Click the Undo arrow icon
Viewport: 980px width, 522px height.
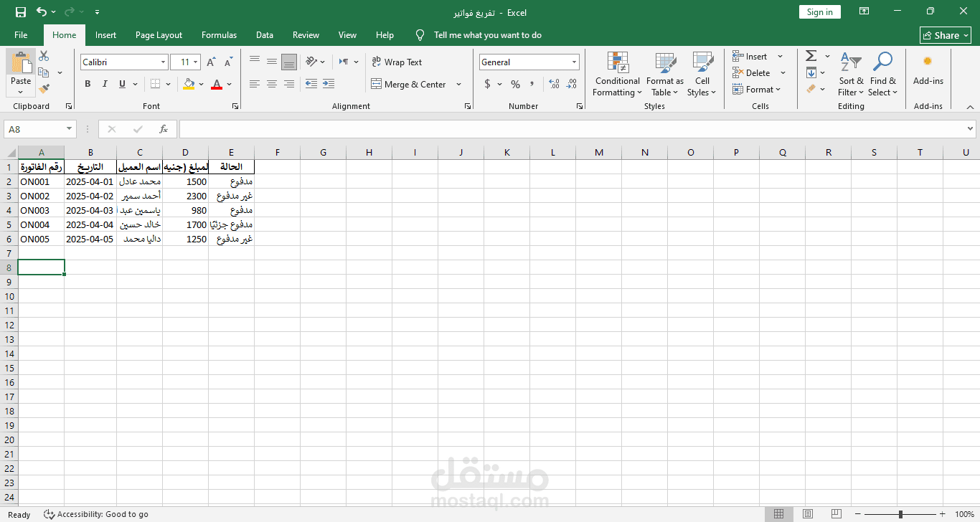pyautogui.click(x=42, y=12)
